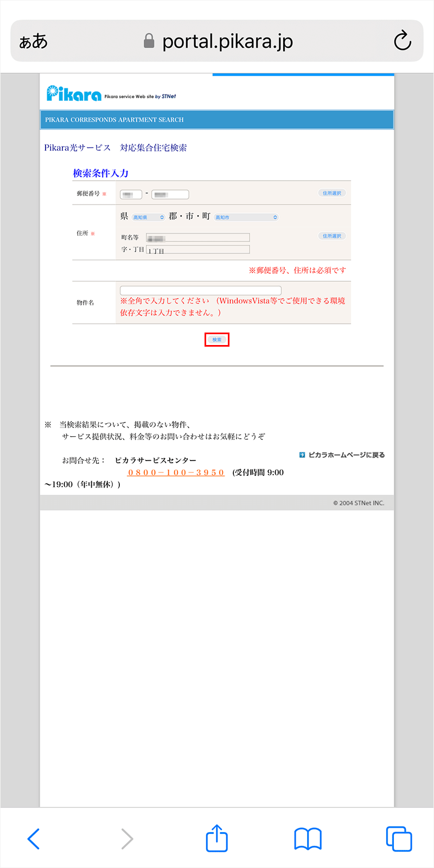Focus the 物件名 property name field
Viewport: 434px width, 868px height.
click(201, 290)
